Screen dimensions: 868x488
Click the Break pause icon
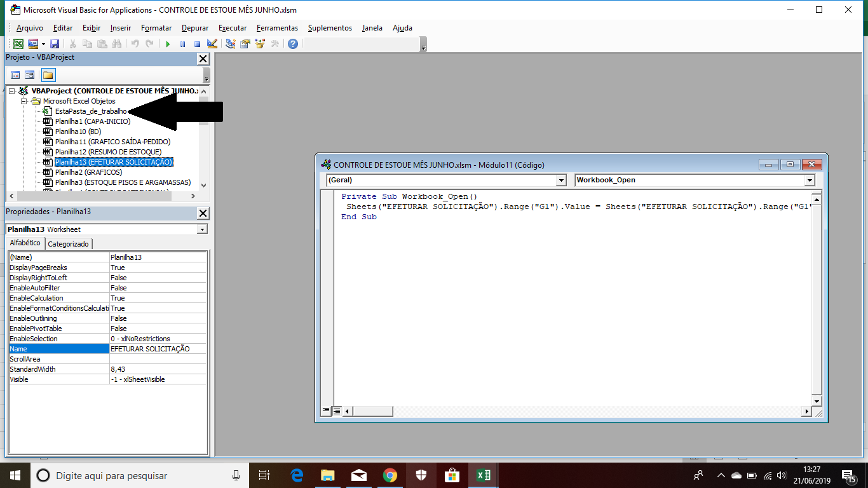[183, 44]
